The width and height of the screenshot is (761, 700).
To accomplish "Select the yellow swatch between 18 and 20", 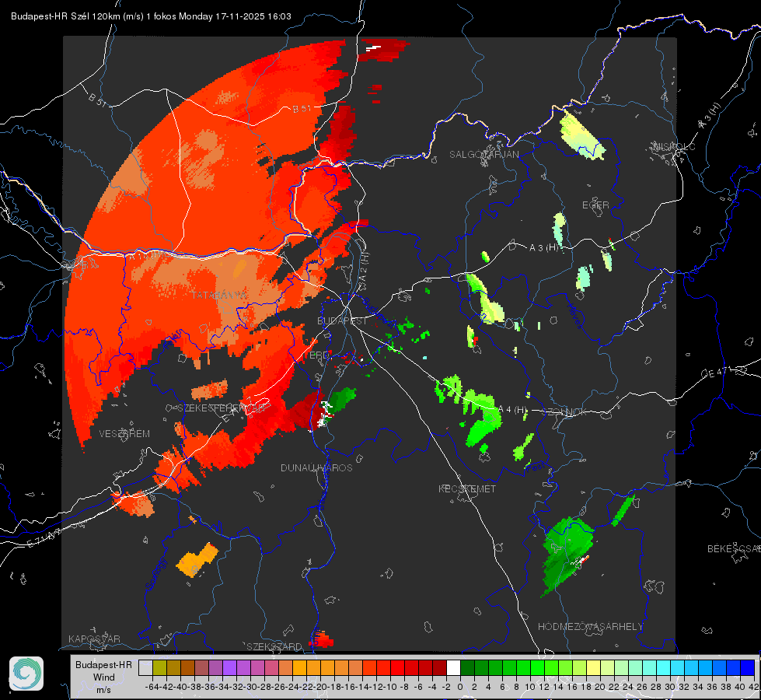I will [594, 667].
